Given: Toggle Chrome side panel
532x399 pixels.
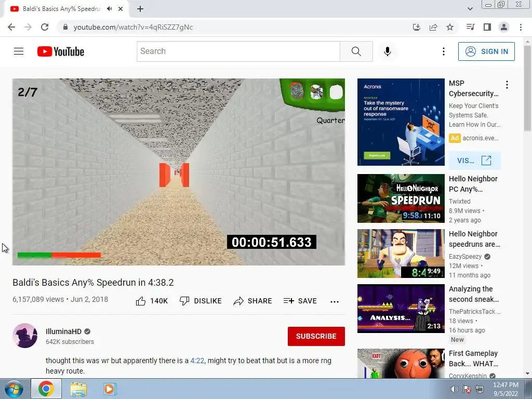Looking at the screenshot, I should point(487,27).
